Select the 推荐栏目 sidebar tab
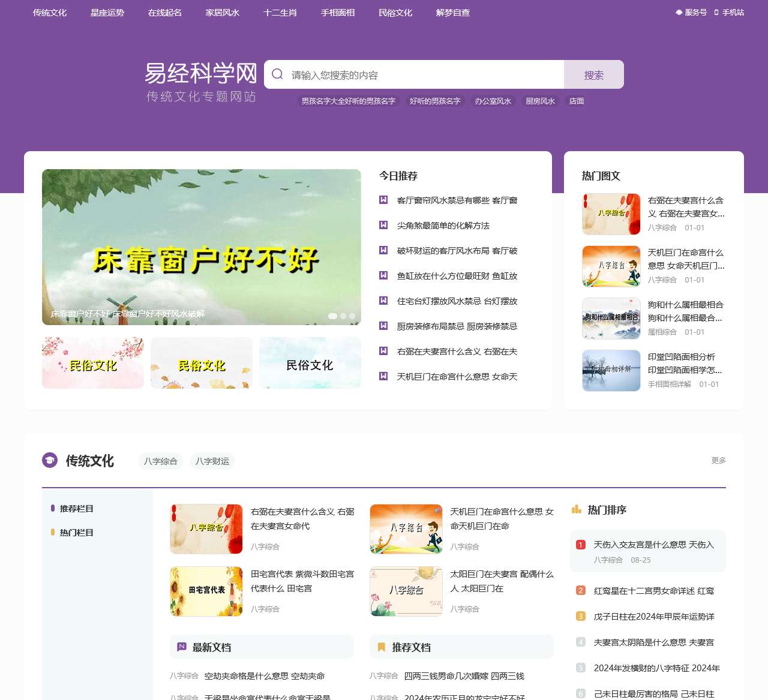The width and height of the screenshot is (768, 700). 76,509
